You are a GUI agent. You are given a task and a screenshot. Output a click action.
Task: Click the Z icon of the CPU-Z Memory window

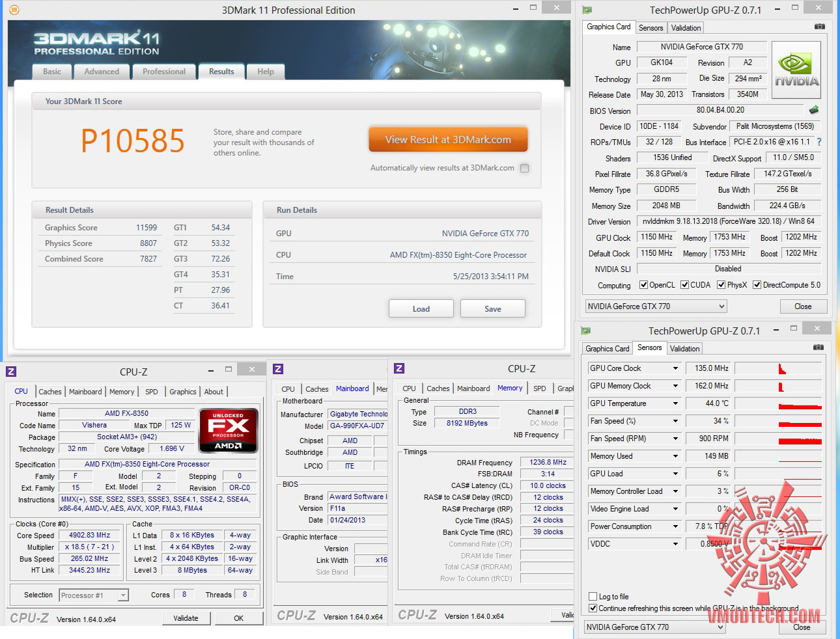(399, 368)
